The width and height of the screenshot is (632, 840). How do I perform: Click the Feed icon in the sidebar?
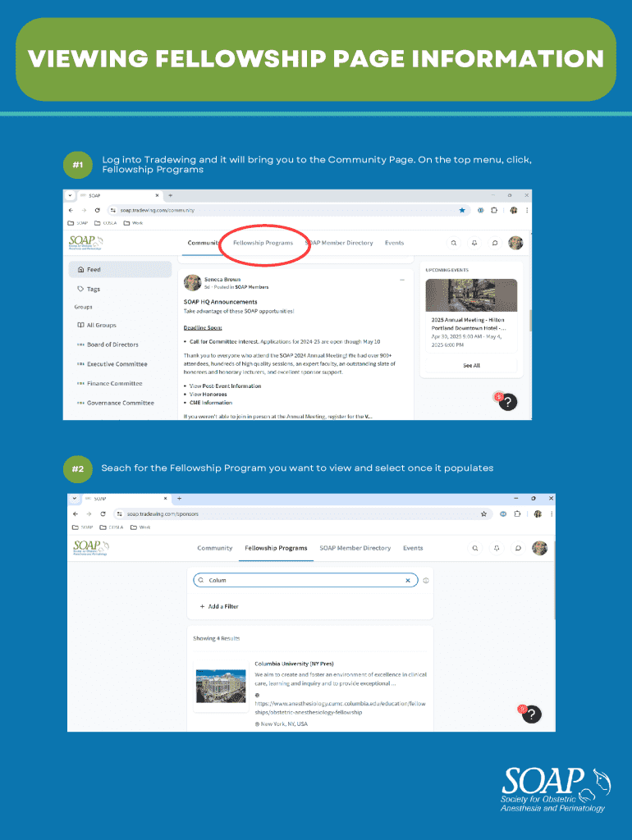(x=80, y=269)
